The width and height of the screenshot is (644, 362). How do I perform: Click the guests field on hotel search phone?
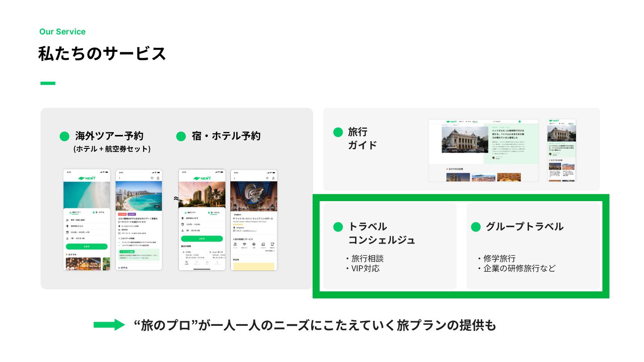[x=202, y=231]
